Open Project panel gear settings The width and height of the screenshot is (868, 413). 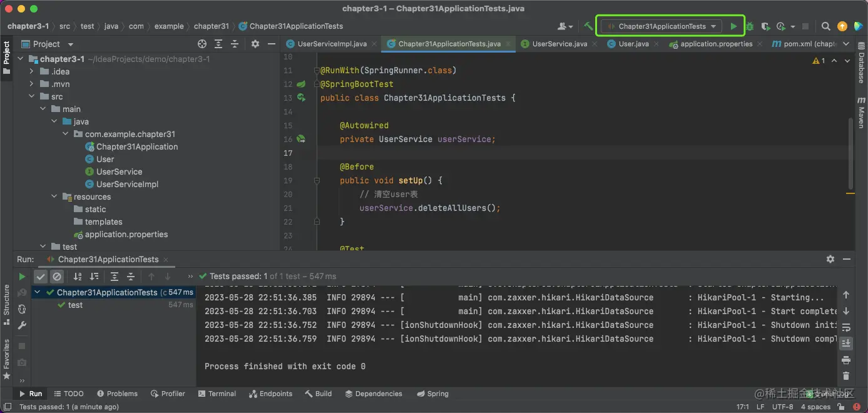pyautogui.click(x=255, y=44)
